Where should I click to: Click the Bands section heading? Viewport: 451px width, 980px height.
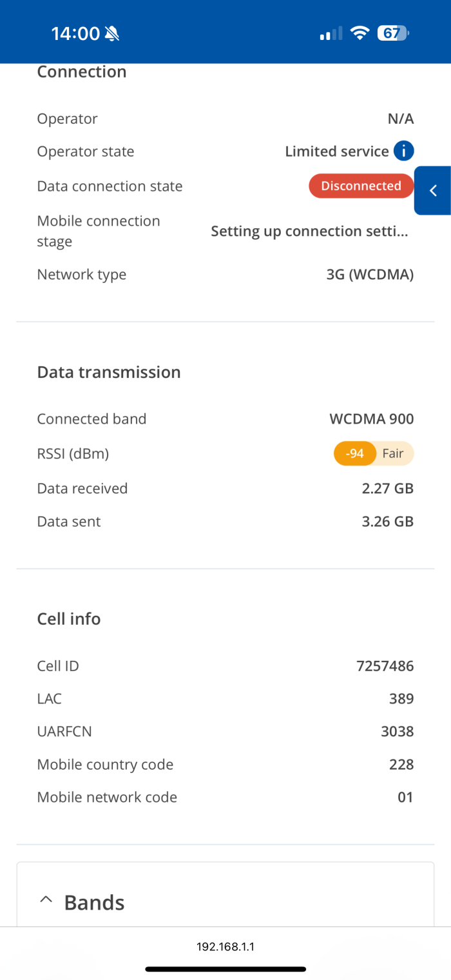pyautogui.click(x=94, y=902)
